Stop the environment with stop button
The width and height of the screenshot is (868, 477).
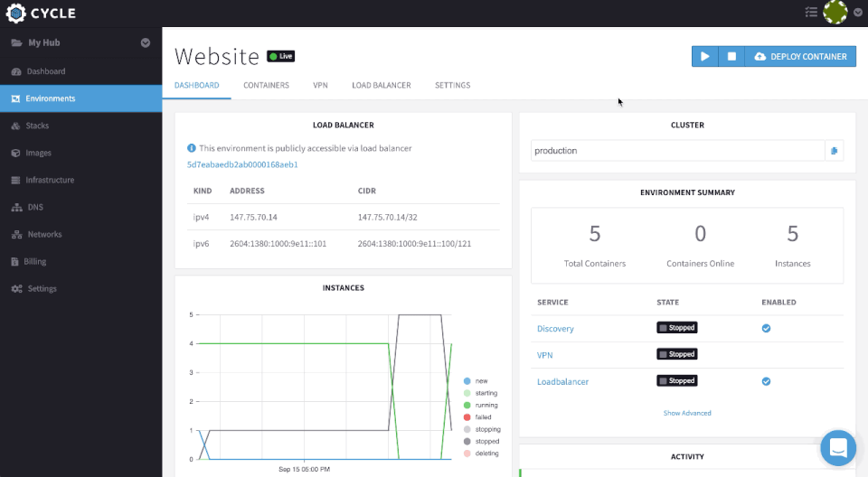pyautogui.click(x=731, y=56)
